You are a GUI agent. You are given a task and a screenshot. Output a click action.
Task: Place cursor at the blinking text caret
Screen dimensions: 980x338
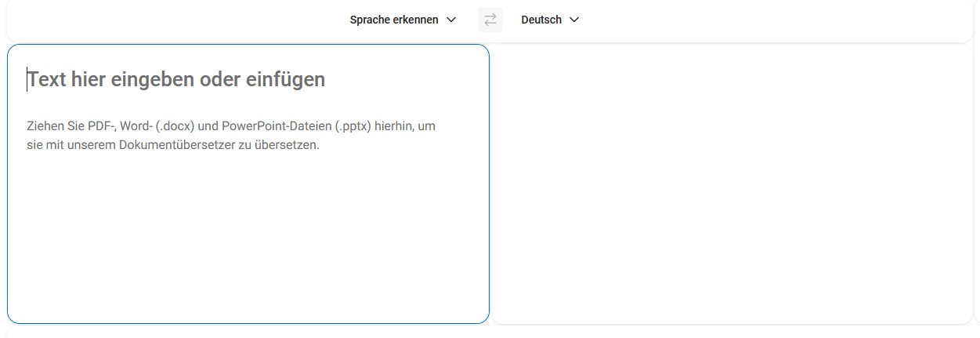tap(27, 79)
